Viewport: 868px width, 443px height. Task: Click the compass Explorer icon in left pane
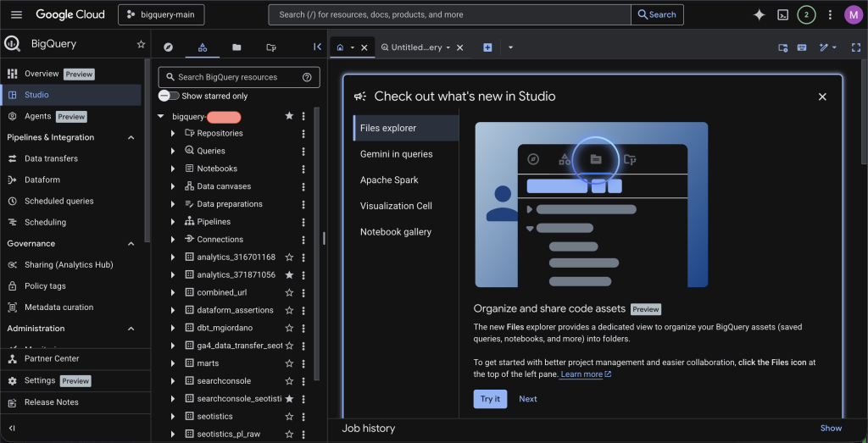pyautogui.click(x=168, y=47)
